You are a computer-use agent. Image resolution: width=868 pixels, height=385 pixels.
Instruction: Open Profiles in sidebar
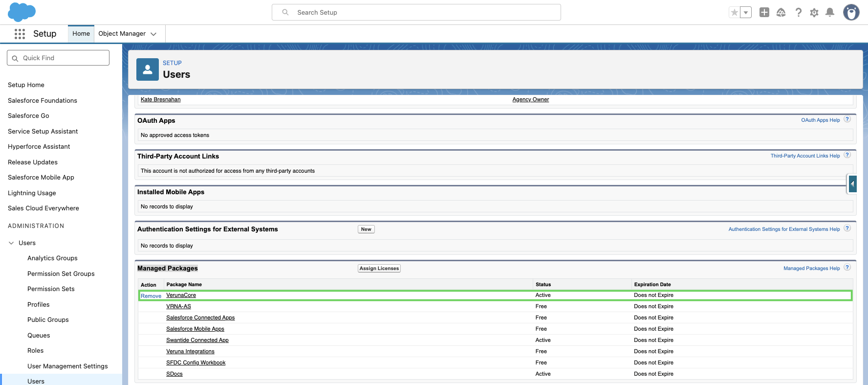(x=39, y=305)
